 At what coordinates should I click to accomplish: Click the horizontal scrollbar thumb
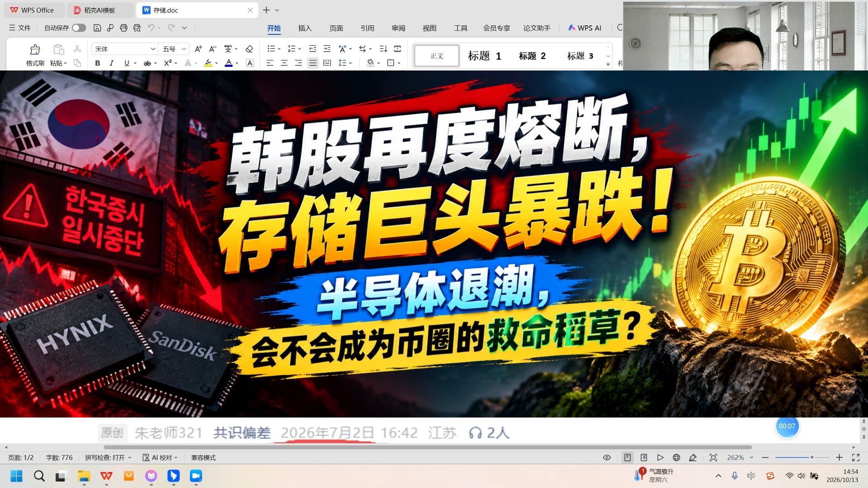coord(427,447)
